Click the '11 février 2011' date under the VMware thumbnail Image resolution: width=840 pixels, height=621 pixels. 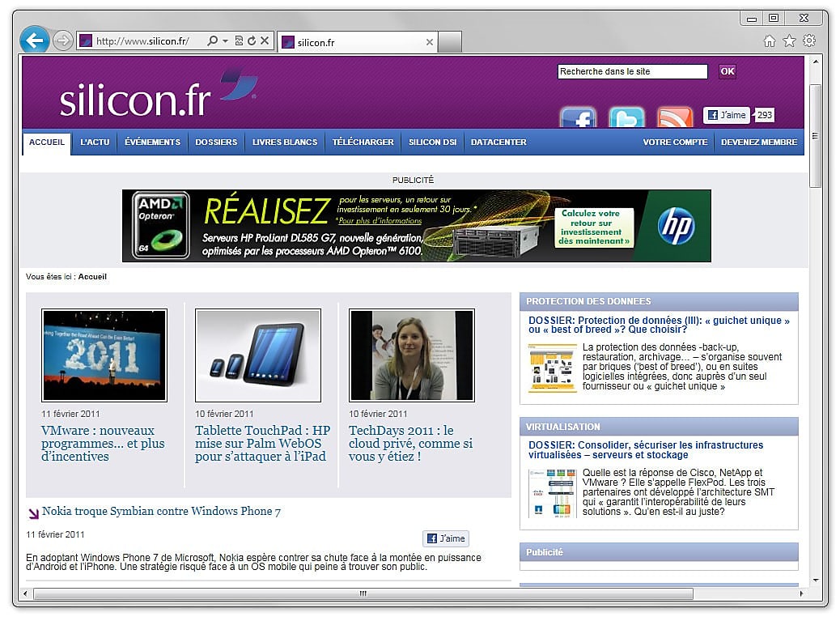[x=70, y=415]
